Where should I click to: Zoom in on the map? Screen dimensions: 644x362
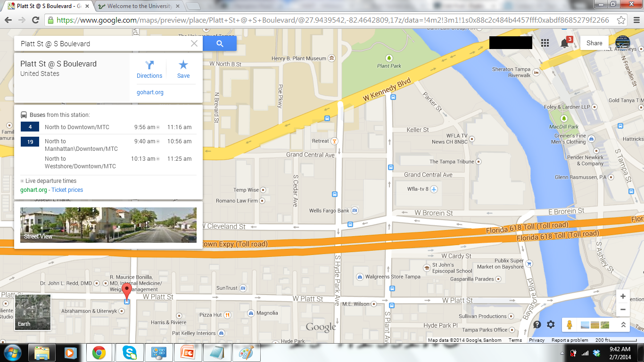point(623,296)
